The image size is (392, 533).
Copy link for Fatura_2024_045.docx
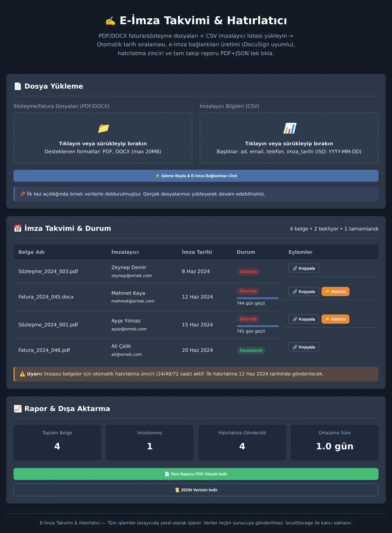click(303, 291)
